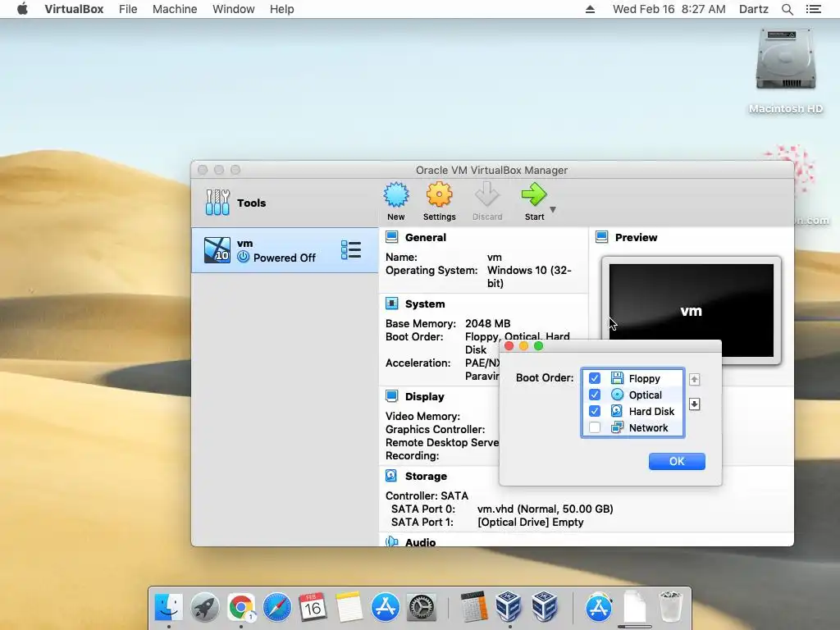Click the Powered Off status text

pyautogui.click(x=285, y=258)
